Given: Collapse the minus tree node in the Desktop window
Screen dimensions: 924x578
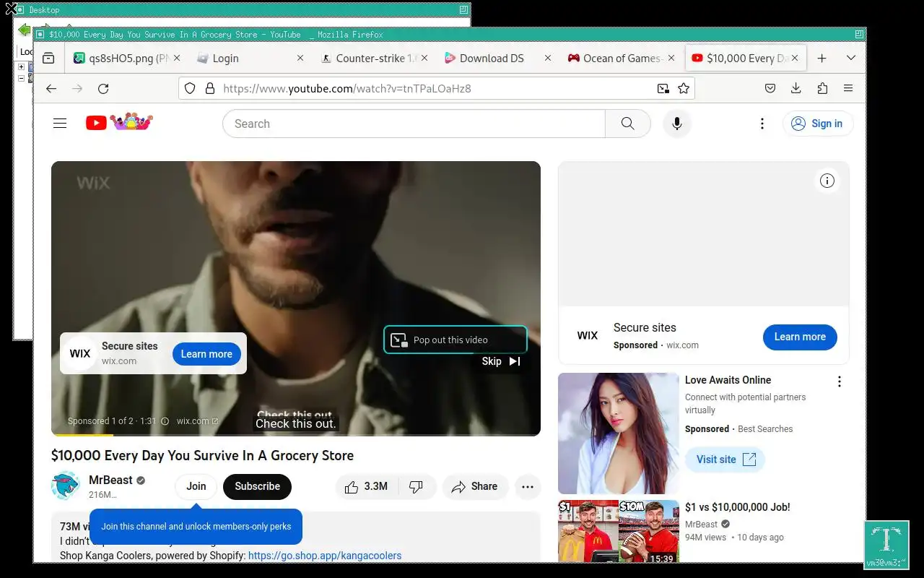Looking at the screenshot, I should [x=22, y=78].
